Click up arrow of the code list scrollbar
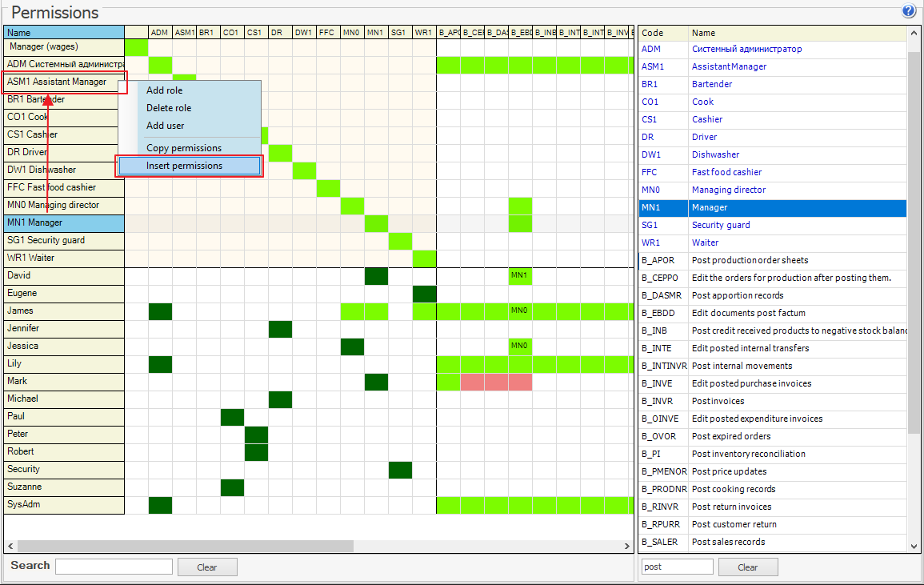Screen dimensions: 924x585 tap(914, 33)
